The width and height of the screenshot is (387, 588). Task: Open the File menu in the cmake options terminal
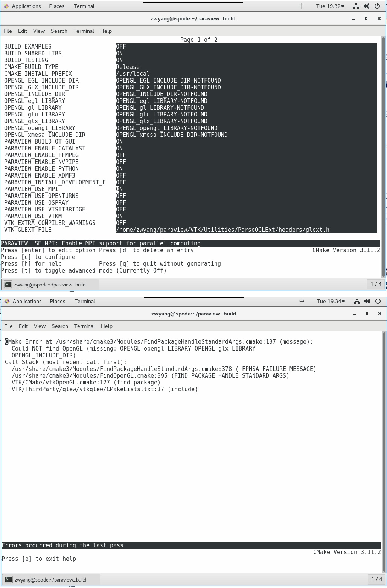(8, 31)
